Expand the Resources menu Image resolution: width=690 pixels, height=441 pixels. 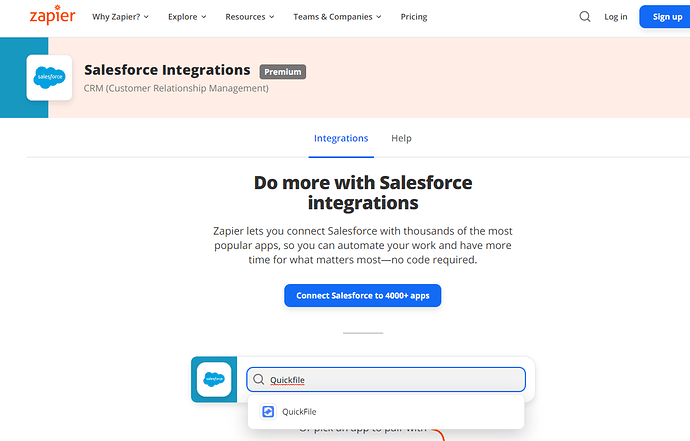click(250, 17)
